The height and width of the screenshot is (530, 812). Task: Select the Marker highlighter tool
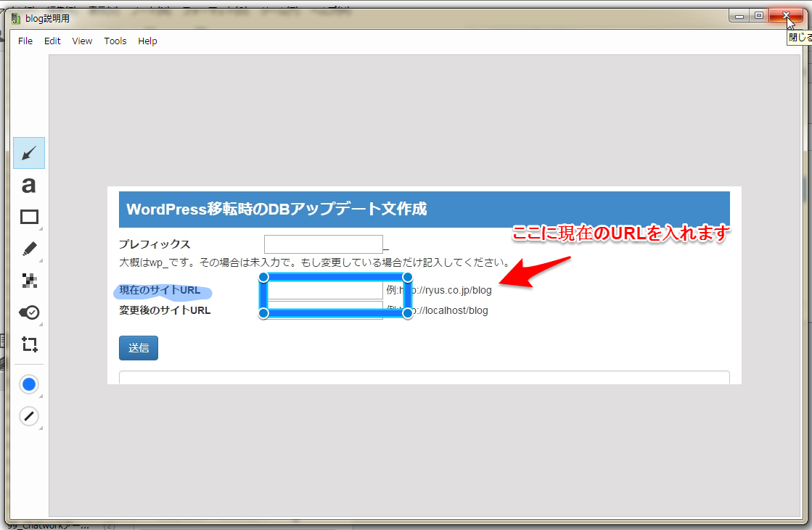(x=29, y=249)
